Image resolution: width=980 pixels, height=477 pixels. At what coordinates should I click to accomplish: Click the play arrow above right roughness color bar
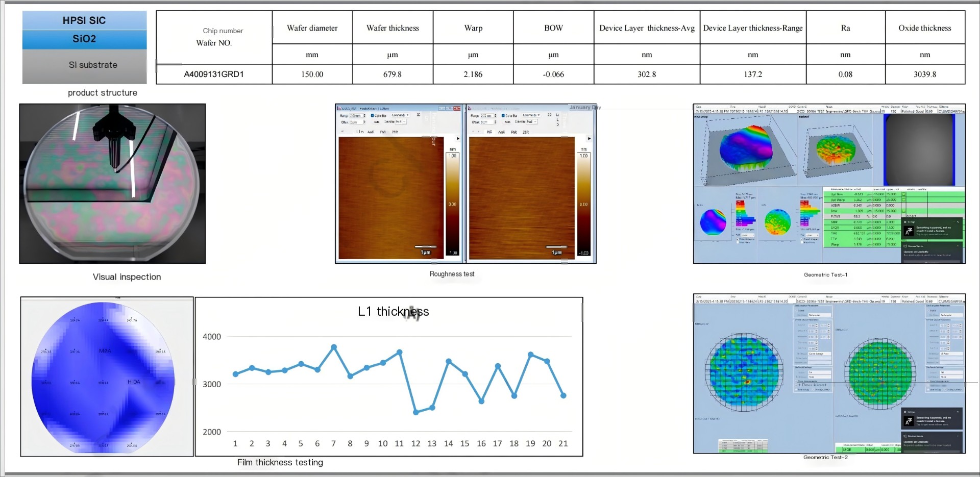589,139
